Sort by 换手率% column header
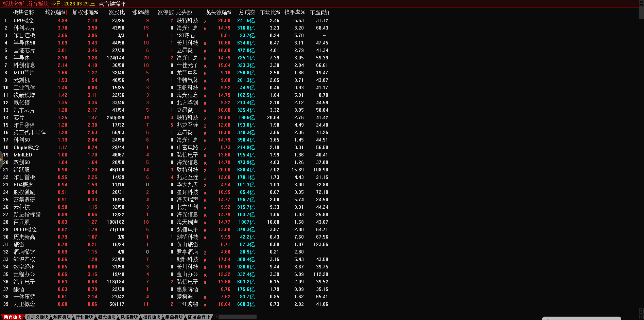The height and width of the screenshot is (320, 644). click(294, 13)
